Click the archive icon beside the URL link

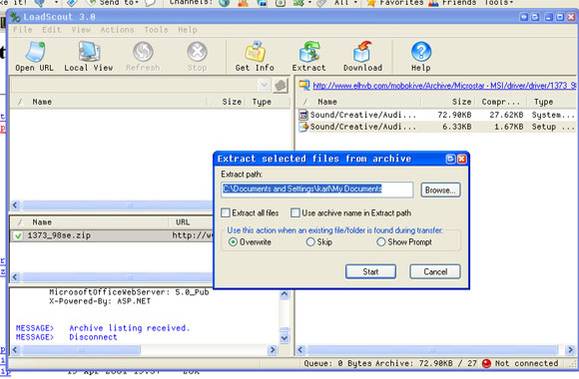point(304,85)
